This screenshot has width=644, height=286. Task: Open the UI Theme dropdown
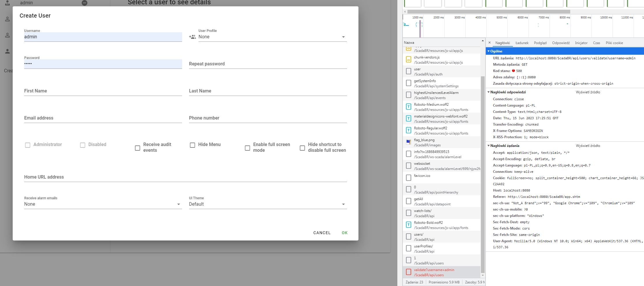[343, 204]
